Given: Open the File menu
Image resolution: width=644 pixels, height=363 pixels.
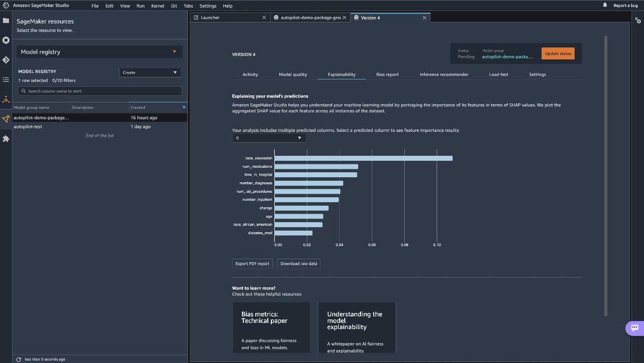Looking at the screenshot, I should pos(95,6).
